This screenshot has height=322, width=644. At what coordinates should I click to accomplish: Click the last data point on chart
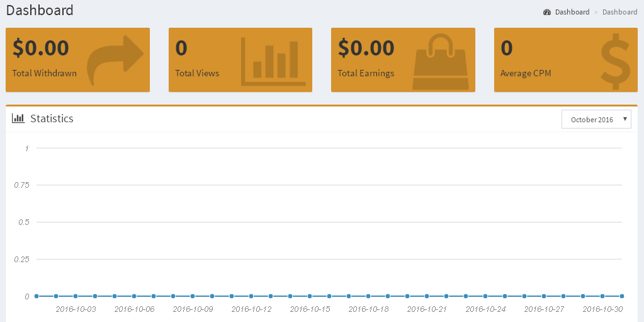tap(622, 296)
